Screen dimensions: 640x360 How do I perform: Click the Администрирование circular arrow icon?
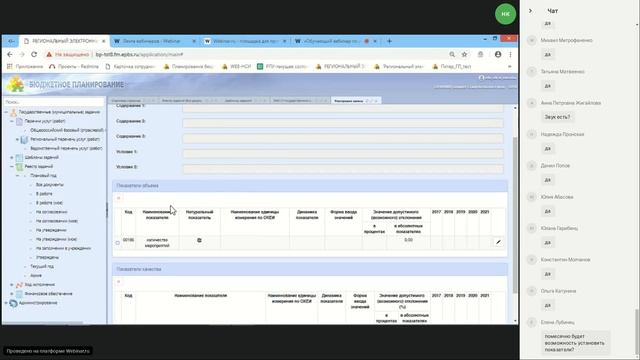click(x=13, y=303)
